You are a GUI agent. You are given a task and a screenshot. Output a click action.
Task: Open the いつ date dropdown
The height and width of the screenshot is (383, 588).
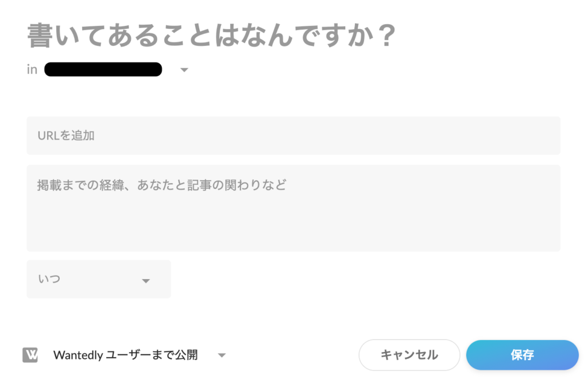pos(99,279)
